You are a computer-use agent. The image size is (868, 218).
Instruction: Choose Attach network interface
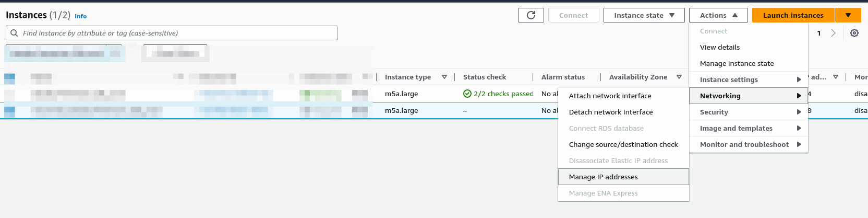(x=610, y=96)
